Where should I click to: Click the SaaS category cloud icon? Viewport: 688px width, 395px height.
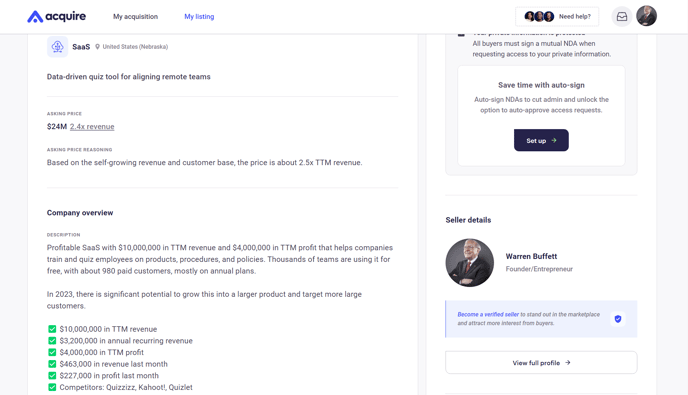pos(57,47)
